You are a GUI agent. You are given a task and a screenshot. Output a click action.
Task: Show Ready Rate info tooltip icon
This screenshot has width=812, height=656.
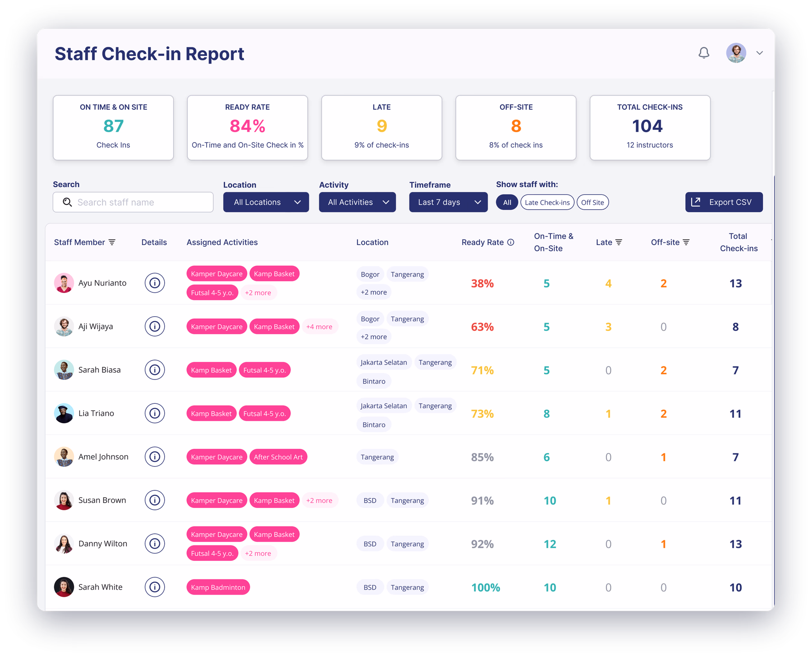(511, 242)
